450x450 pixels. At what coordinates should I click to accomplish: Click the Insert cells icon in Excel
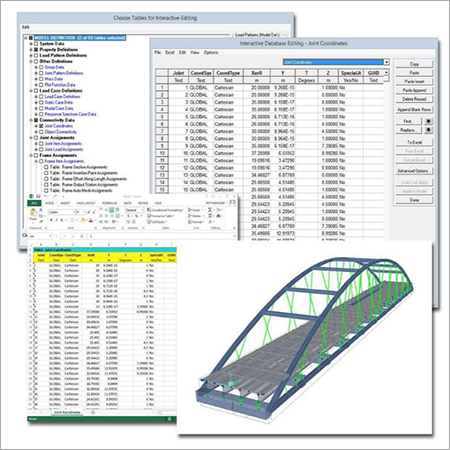point(189,210)
